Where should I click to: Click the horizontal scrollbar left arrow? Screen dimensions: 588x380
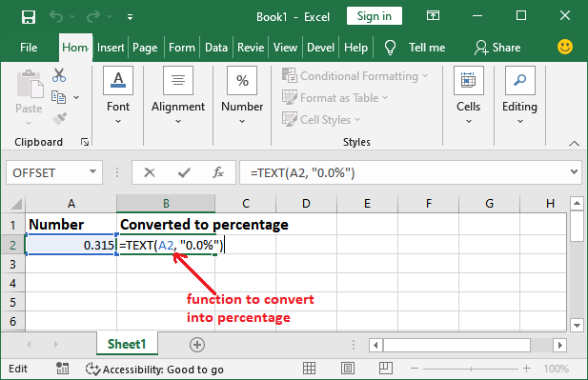[x=375, y=345]
